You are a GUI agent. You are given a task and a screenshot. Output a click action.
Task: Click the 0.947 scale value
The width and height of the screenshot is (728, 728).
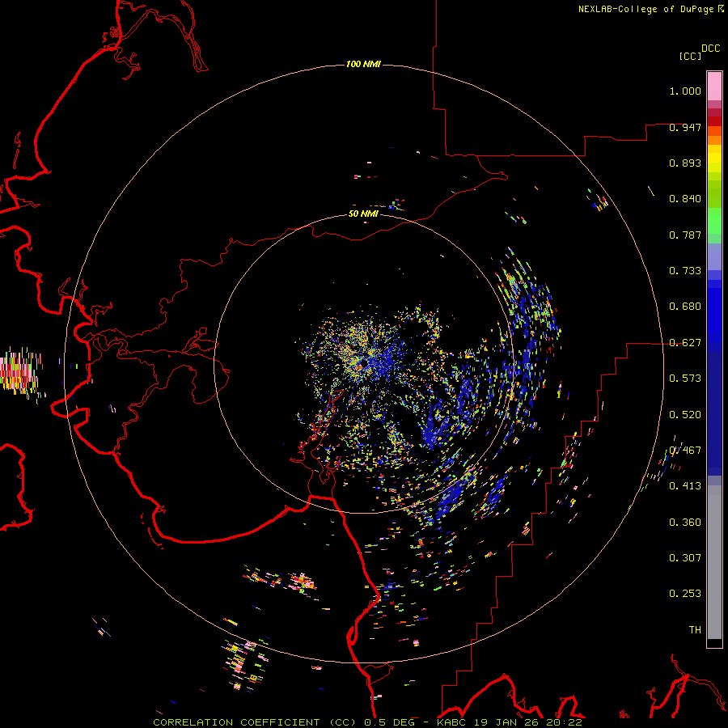(685, 127)
